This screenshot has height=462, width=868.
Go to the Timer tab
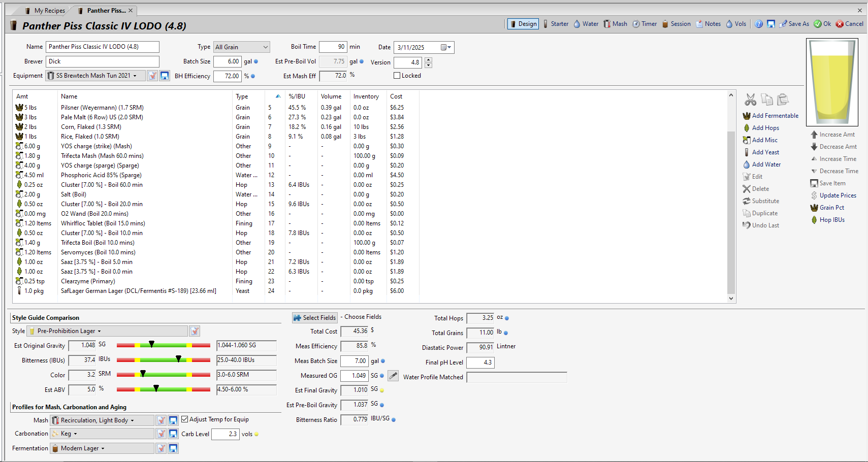pyautogui.click(x=645, y=24)
